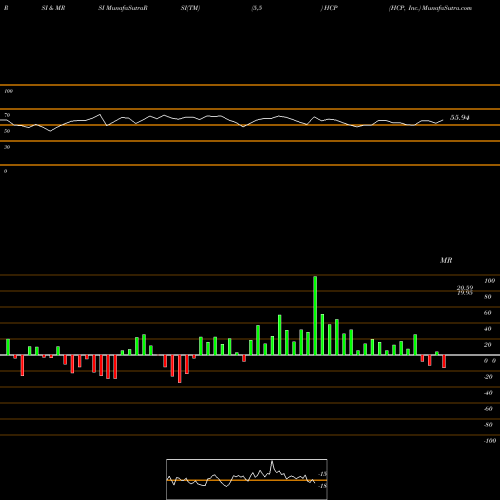Click MR axis label 60

pos(488,313)
